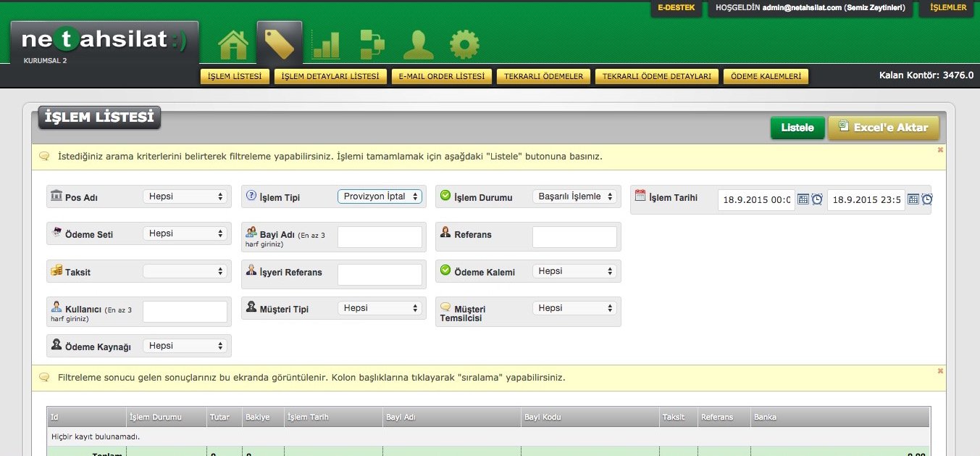Open the İşlem Tipi dropdown

click(380, 196)
